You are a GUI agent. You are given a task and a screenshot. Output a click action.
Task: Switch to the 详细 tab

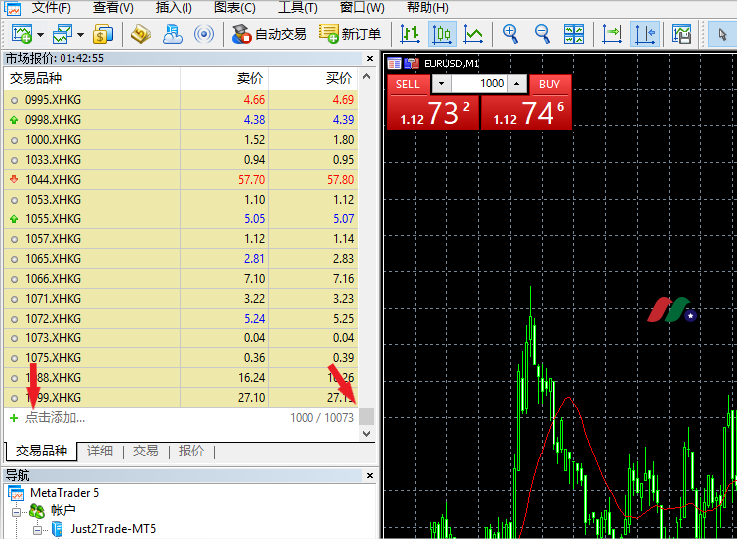pyautogui.click(x=100, y=451)
